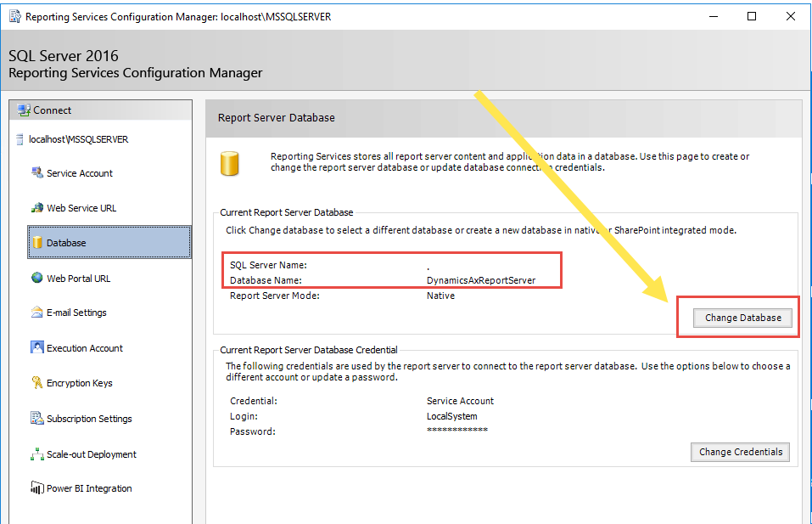Click the Web Service URL icon

(36, 208)
